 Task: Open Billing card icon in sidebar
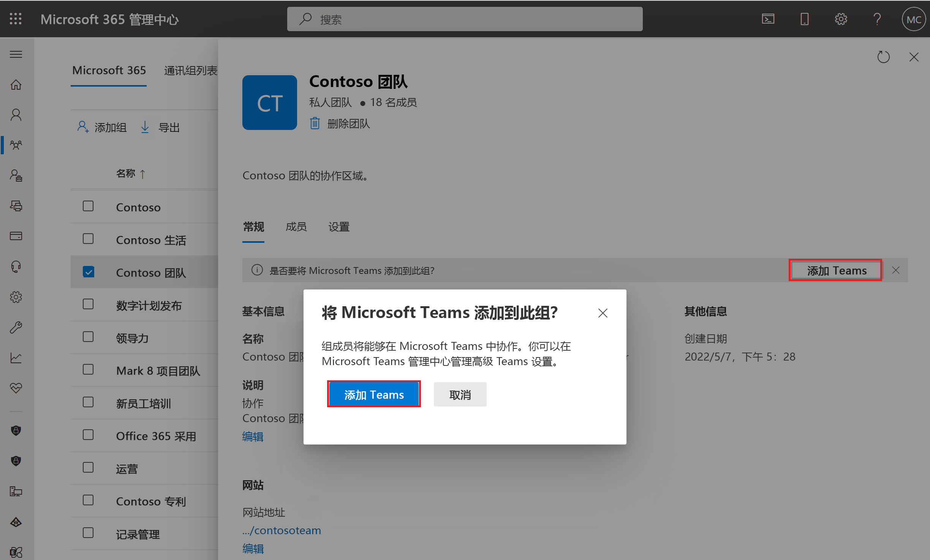pyautogui.click(x=16, y=236)
